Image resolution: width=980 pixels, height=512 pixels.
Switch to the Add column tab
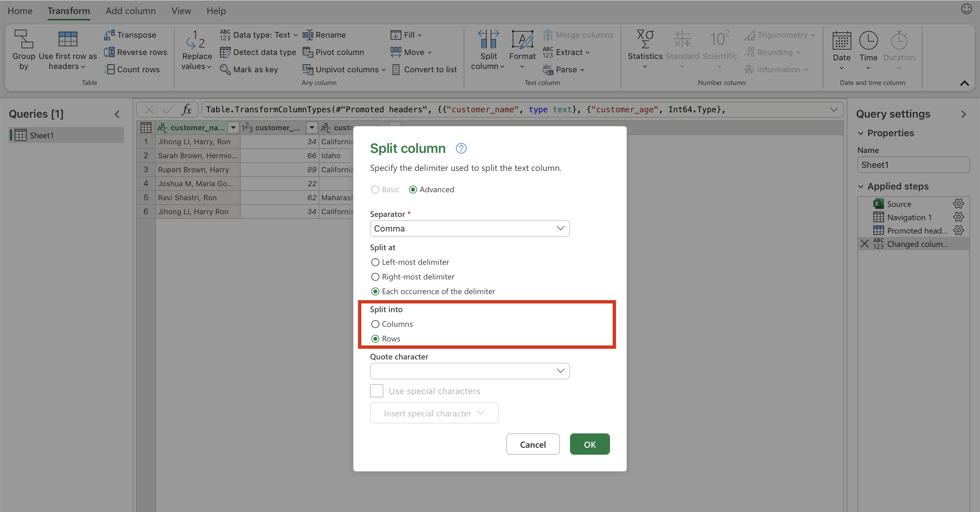point(130,11)
